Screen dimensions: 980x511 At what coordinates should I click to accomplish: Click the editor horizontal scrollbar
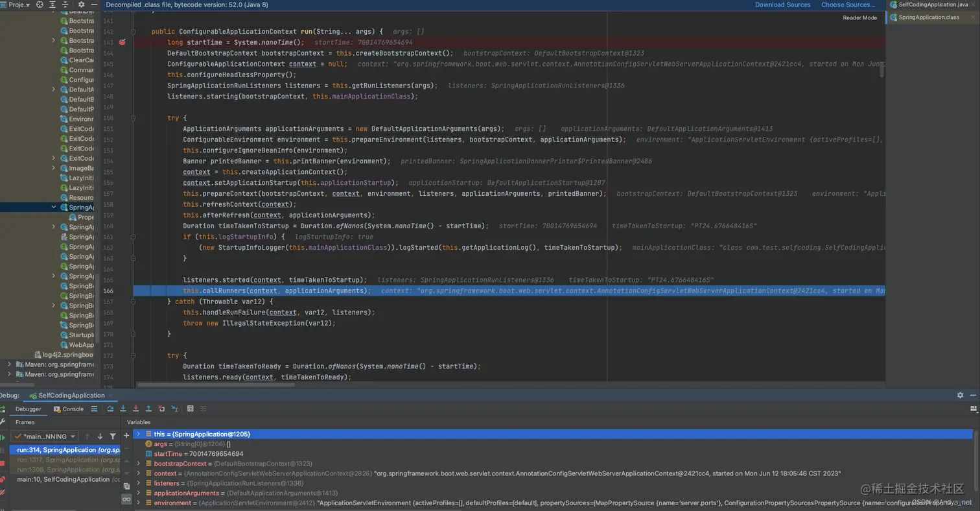coord(216,385)
